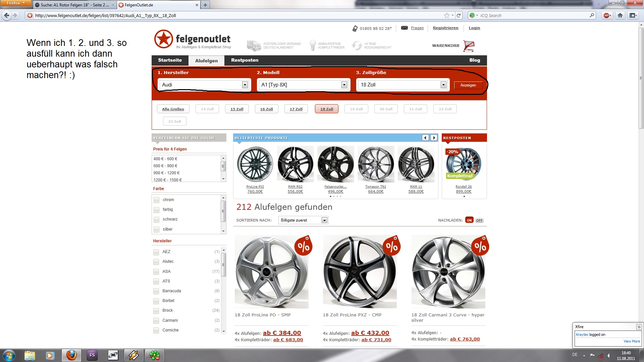644x362 pixels.
Task: Click the volume speaker tray icon
Action: pos(608,356)
